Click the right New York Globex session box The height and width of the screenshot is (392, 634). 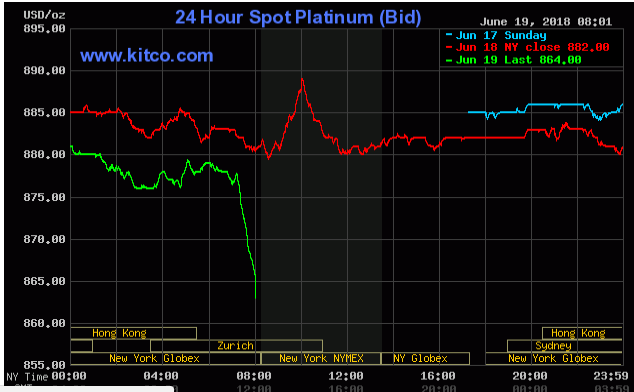(x=554, y=358)
